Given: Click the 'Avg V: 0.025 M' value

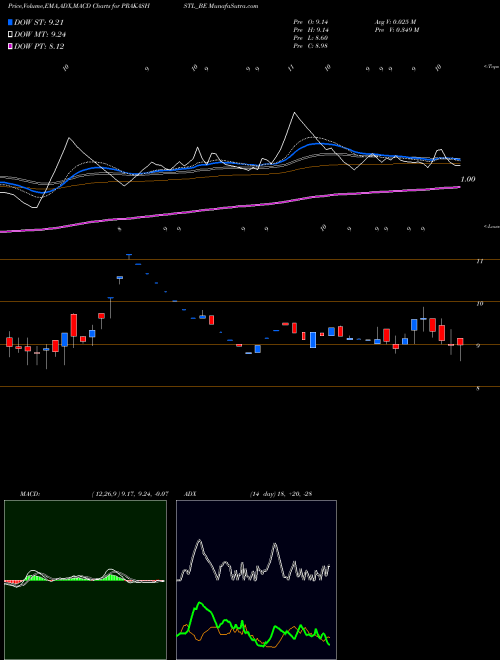Looking at the screenshot, I should (x=395, y=22).
